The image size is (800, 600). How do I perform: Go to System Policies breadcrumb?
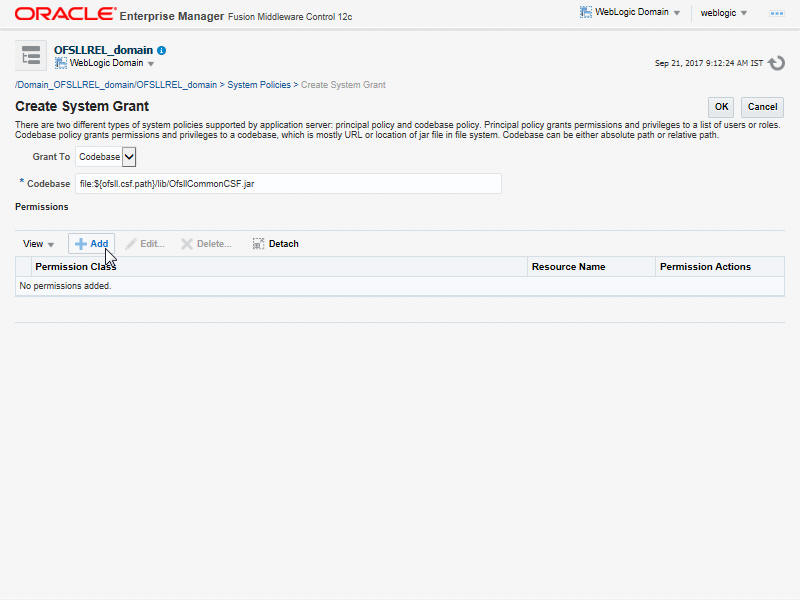pyautogui.click(x=259, y=85)
